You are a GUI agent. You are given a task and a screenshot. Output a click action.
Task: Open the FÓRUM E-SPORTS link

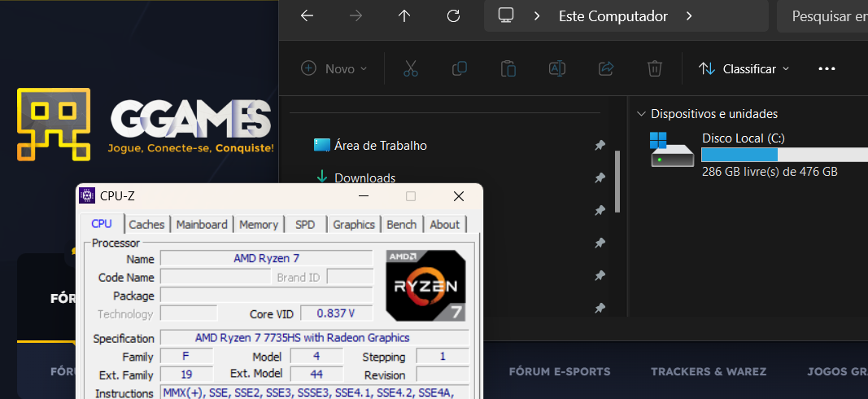[x=559, y=372]
